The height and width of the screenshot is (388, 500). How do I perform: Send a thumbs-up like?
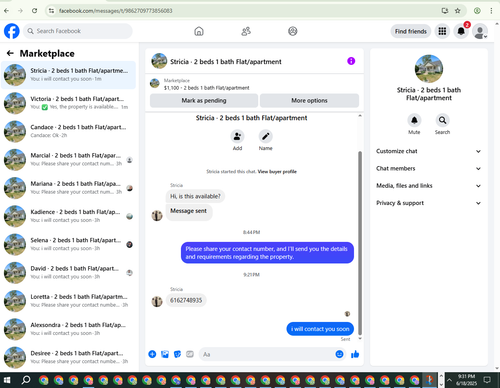355,354
